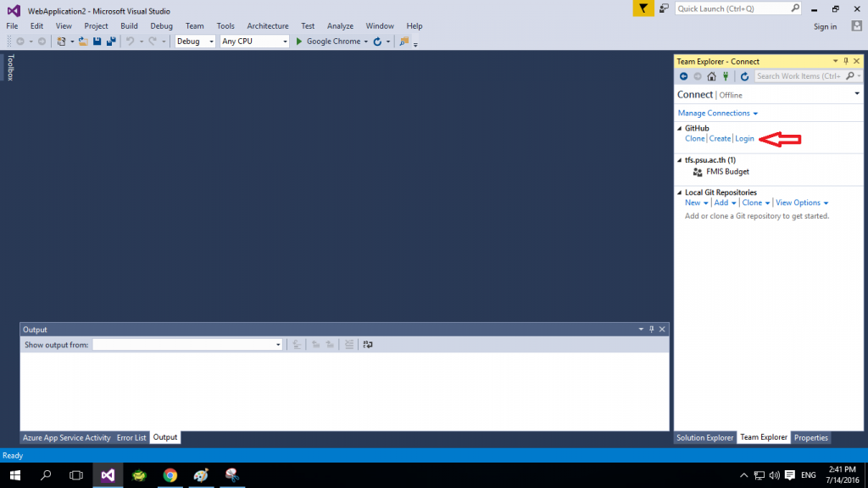
Task: Toggle word wrap in the Output window
Action: [x=368, y=344]
